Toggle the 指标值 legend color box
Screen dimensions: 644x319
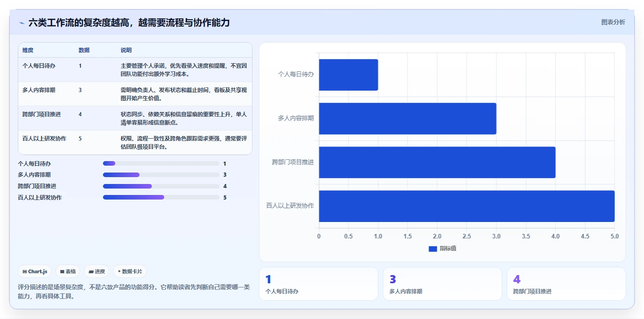click(433, 249)
